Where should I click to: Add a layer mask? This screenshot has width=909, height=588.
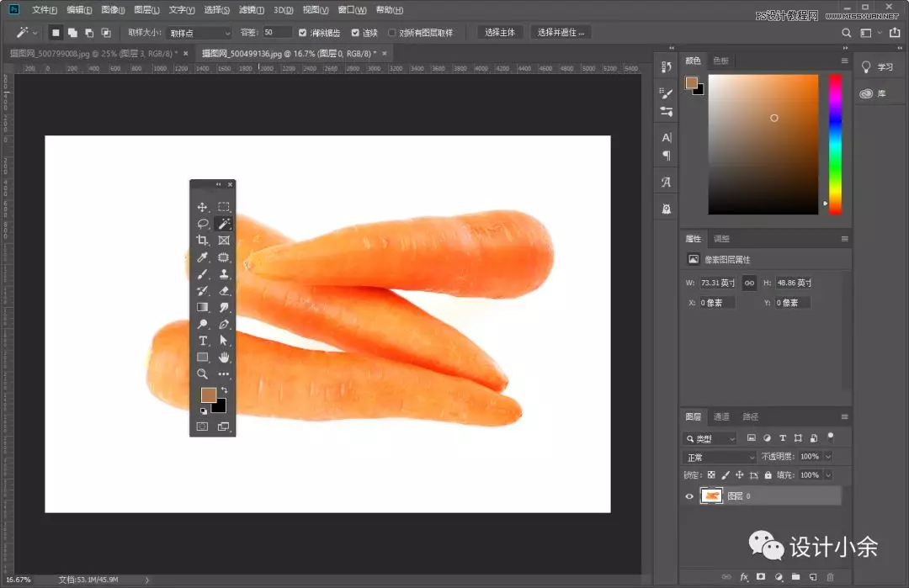pyautogui.click(x=761, y=577)
